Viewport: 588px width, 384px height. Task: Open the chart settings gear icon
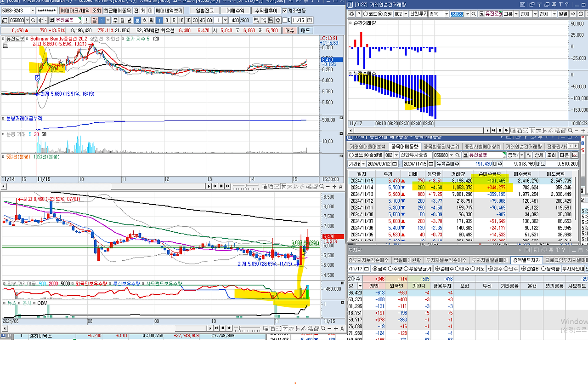(277, 20)
